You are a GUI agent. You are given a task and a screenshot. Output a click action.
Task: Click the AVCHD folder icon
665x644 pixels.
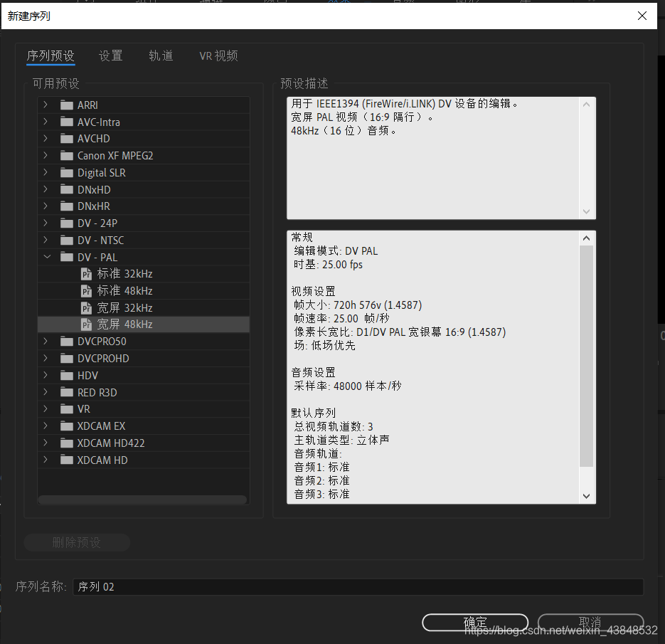click(x=67, y=138)
